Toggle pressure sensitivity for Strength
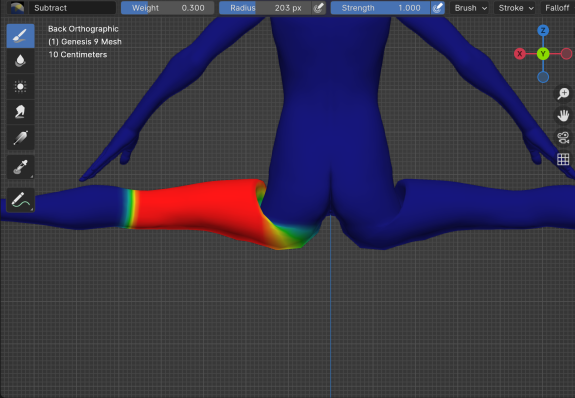This screenshot has width=575, height=398. (x=437, y=8)
